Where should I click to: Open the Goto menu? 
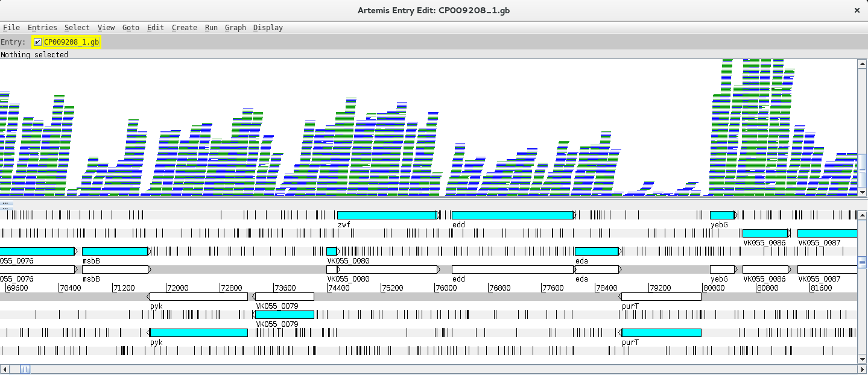tap(130, 28)
